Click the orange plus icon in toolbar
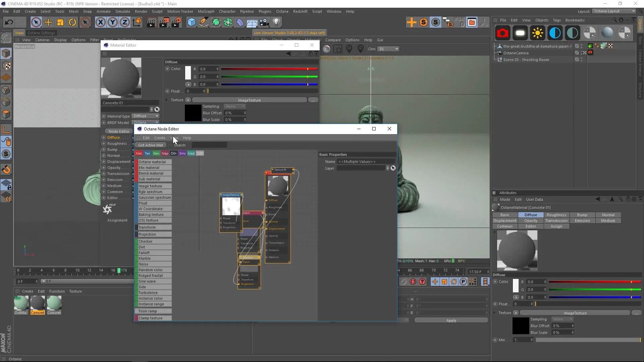Viewport: 644px width, 362px height. coord(411,22)
